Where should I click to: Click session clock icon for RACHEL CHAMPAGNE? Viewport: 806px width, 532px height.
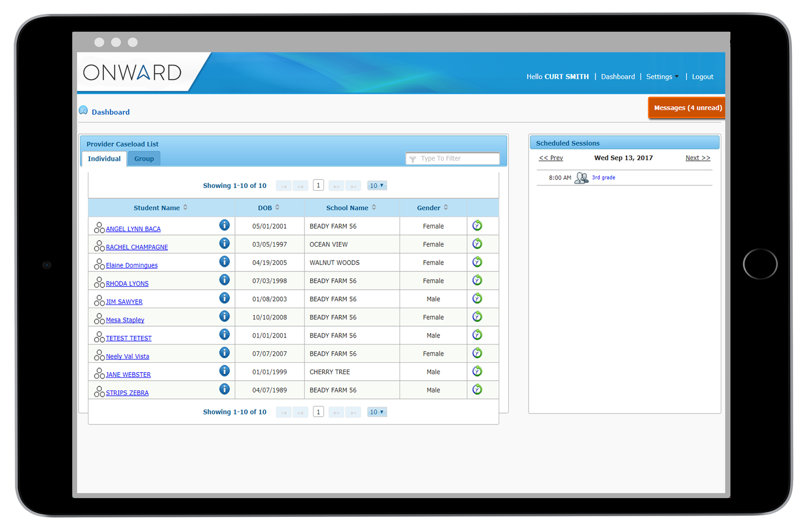point(477,244)
